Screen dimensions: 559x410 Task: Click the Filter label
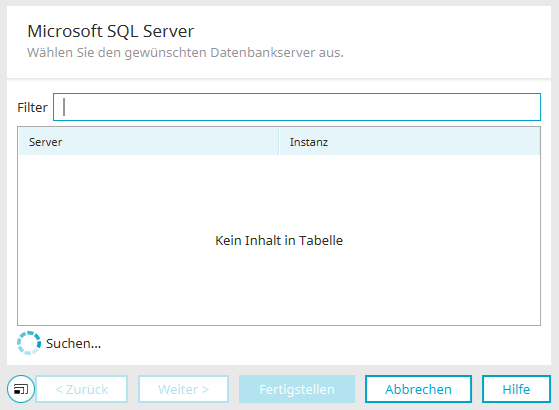32,107
